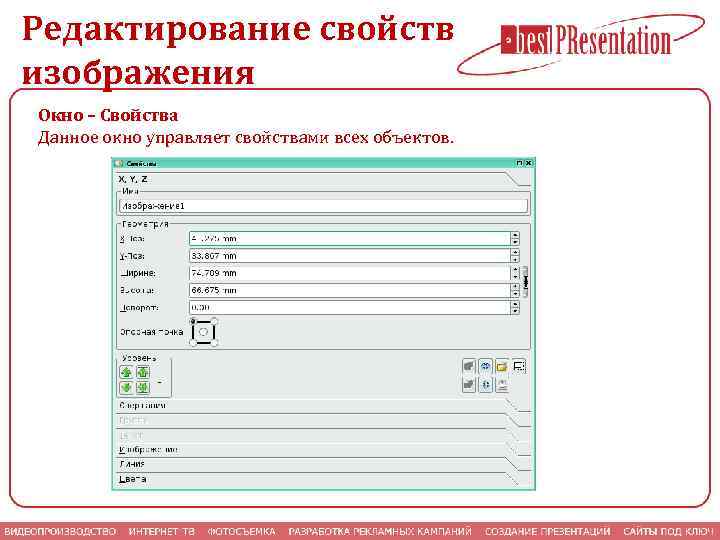Expand the Линия tab
The width and height of the screenshot is (720, 540).
[x=323, y=464]
